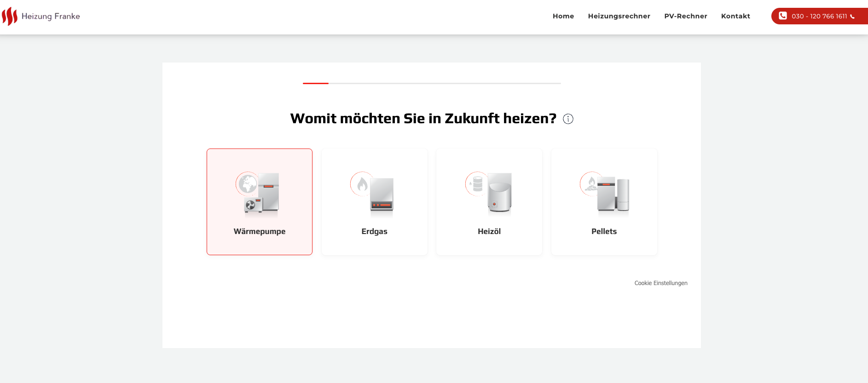The height and width of the screenshot is (383, 868).
Task: Click the info icon beside the heading
Action: click(568, 119)
